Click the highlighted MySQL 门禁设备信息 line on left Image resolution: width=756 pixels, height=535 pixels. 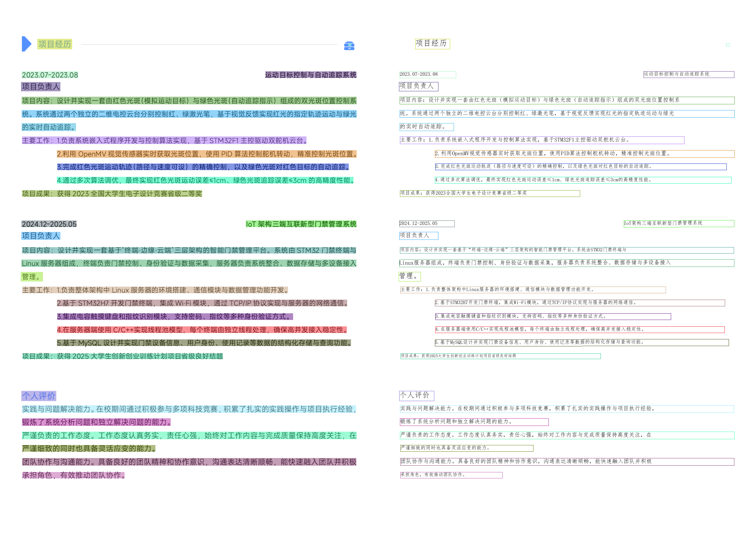(204, 343)
